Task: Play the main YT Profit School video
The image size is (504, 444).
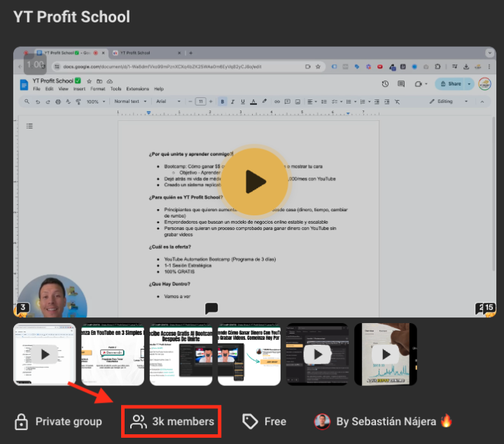Action: click(x=254, y=182)
